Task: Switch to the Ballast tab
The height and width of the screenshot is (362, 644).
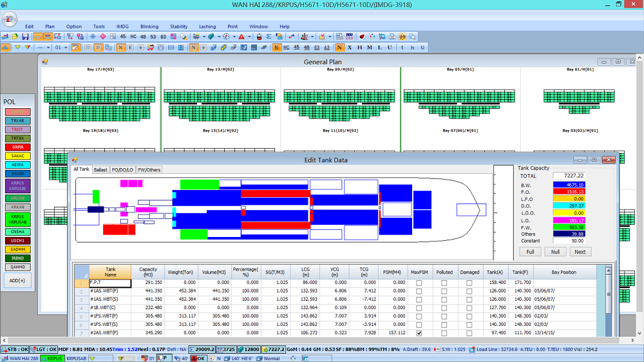Action: [100, 170]
